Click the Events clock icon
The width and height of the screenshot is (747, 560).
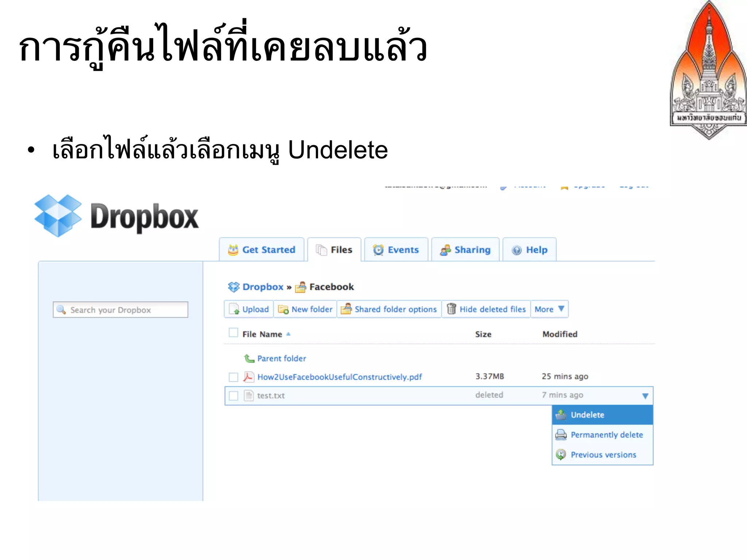[x=378, y=250]
